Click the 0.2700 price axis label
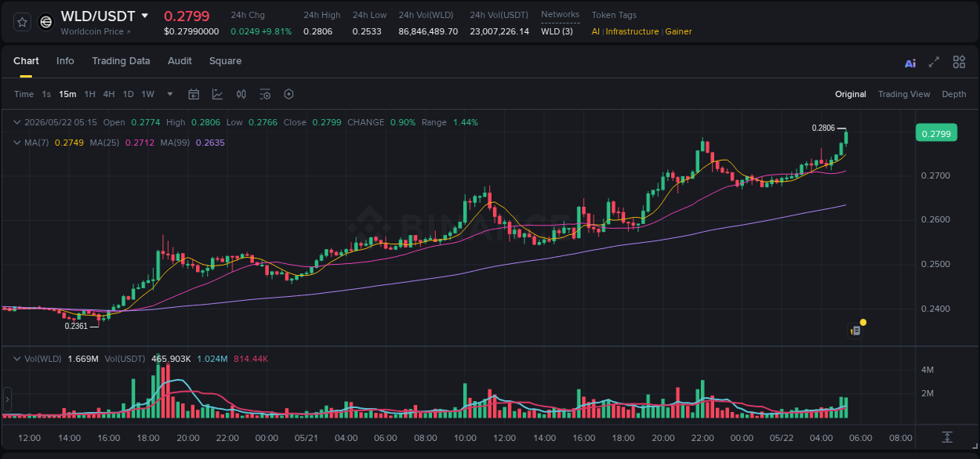Screen dimensions: 980x459 [935, 175]
